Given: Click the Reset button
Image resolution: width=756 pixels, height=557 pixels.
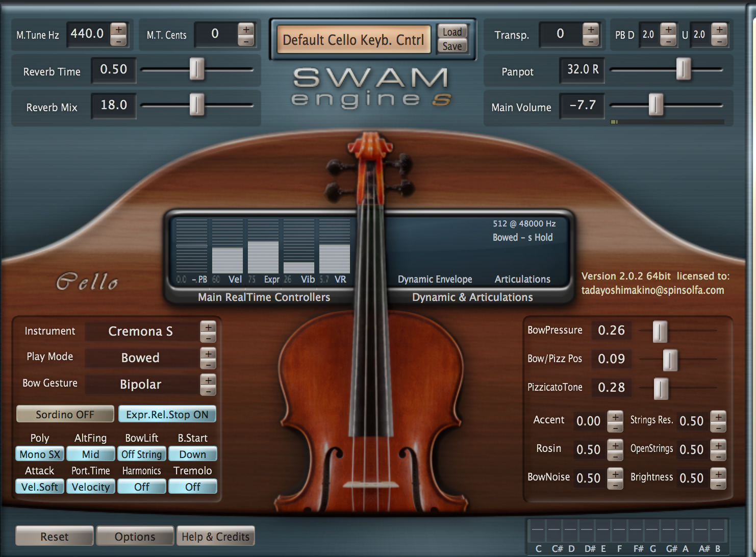Looking at the screenshot, I should coord(55,537).
